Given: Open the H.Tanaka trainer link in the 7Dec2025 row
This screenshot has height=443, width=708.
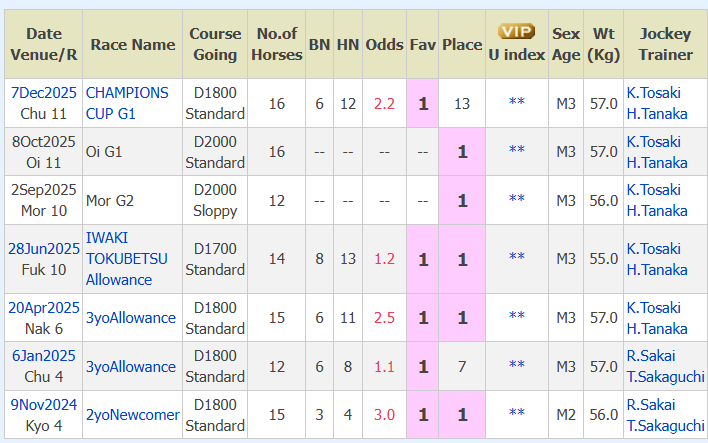Looking at the screenshot, I should pos(657,114).
